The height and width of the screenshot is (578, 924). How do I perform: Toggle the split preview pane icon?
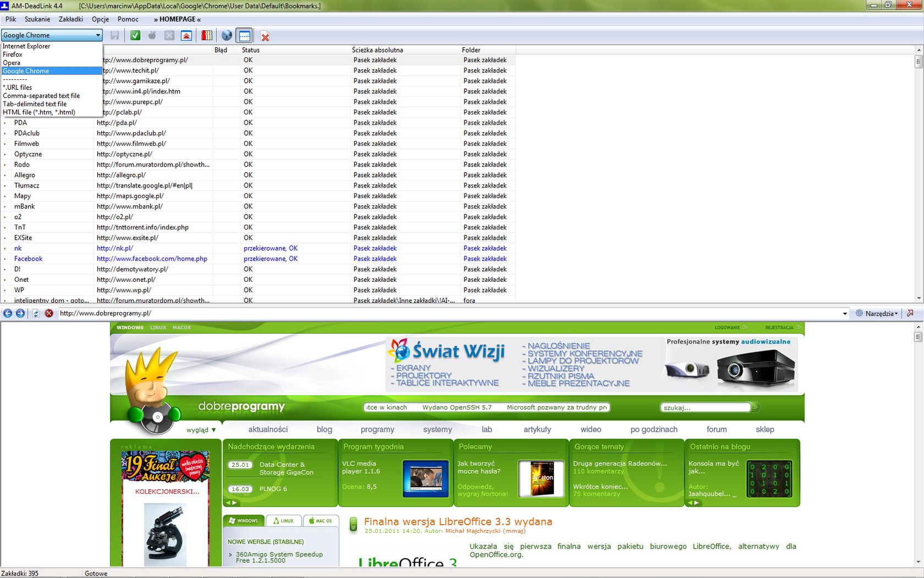244,35
